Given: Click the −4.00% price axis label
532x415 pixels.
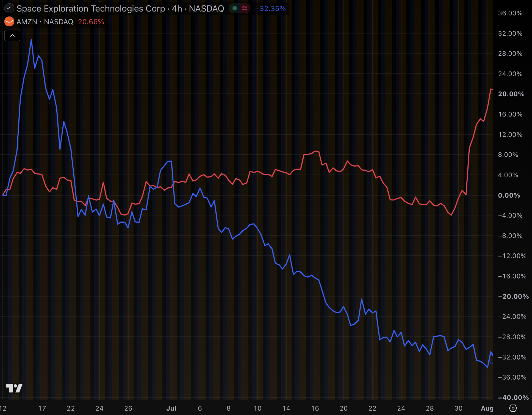Looking at the screenshot, I should pos(510,215).
